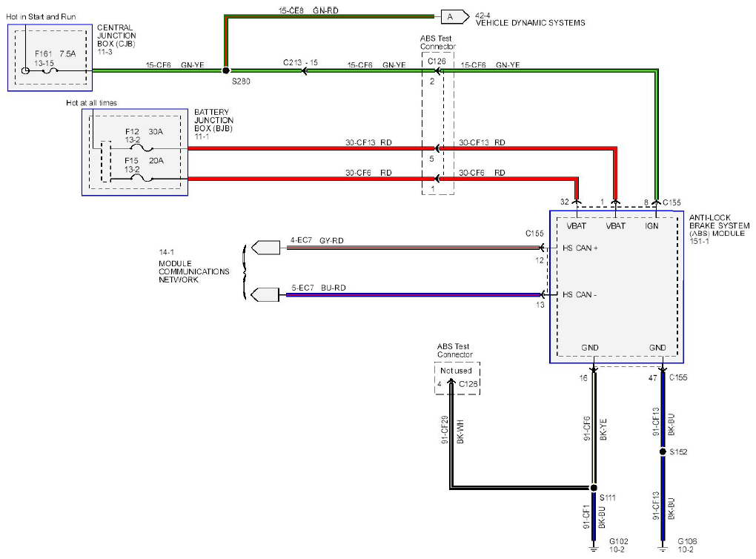The height and width of the screenshot is (559, 756).
Task: Click the "91-CF1" wire label
Action: click(586, 517)
